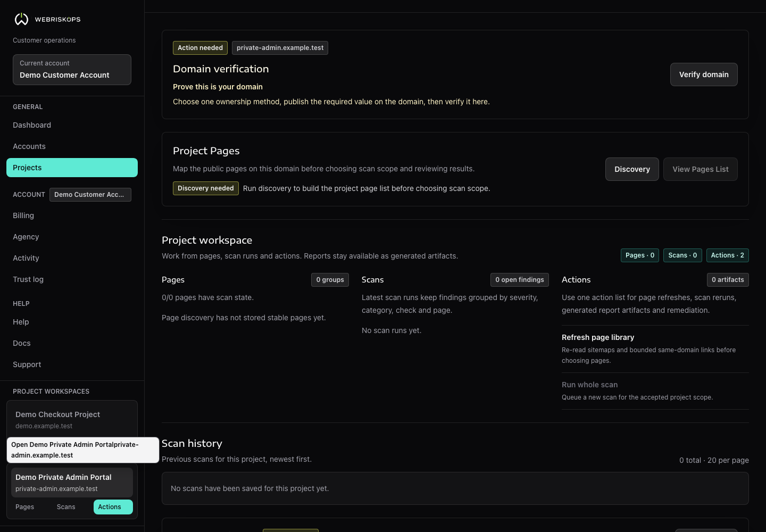Click the 0 artifacts badge
The width and height of the screenshot is (766, 532).
click(728, 280)
